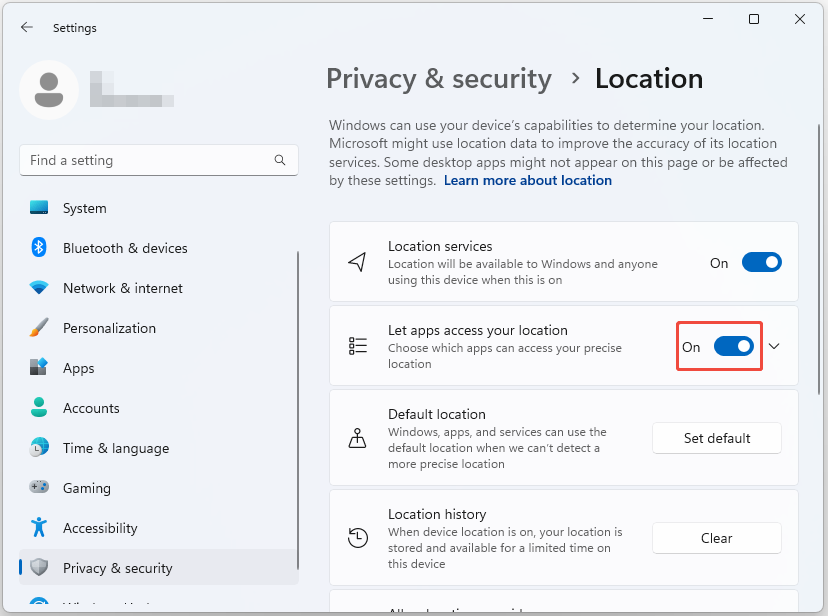Click the Accounts person icon
Viewport: 828px width, 616px height.
[x=39, y=407]
